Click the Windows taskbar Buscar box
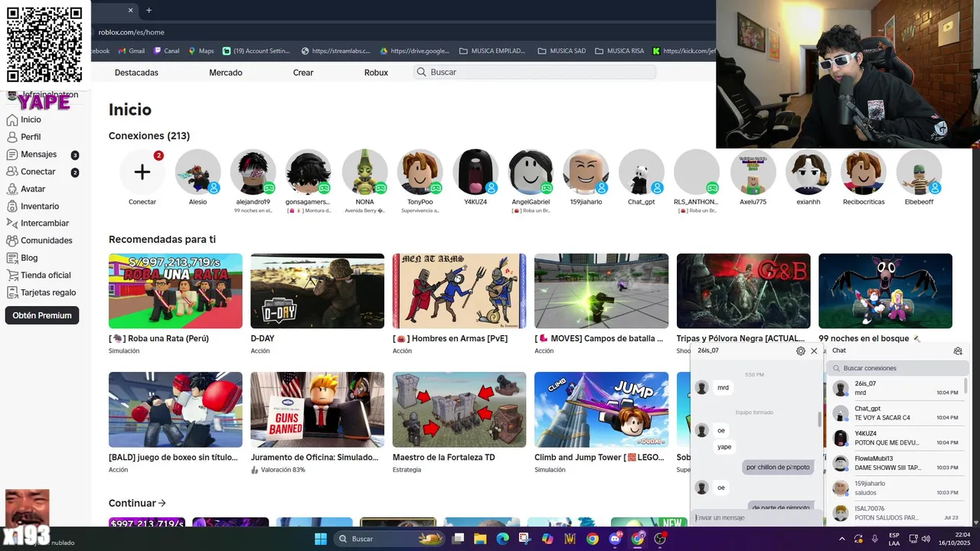 tap(389, 539)
